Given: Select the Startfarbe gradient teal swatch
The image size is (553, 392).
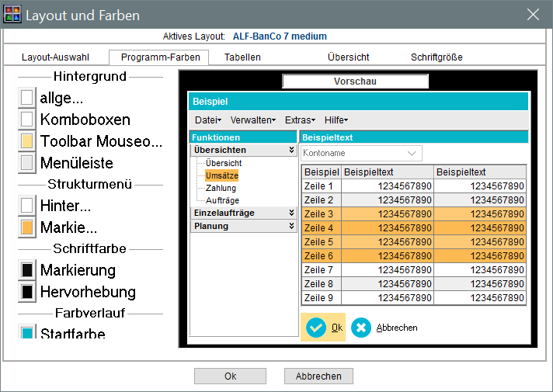Looking at the screenshot, I should [x=27, y=333].
